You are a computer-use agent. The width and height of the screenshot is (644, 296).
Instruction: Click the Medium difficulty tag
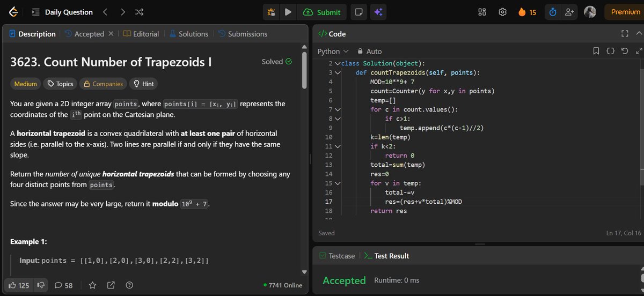click(x=26, y=84)
